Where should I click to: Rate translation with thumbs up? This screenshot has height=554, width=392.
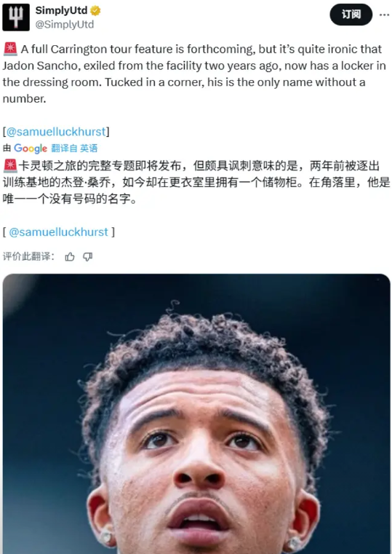tap(70, 256)
